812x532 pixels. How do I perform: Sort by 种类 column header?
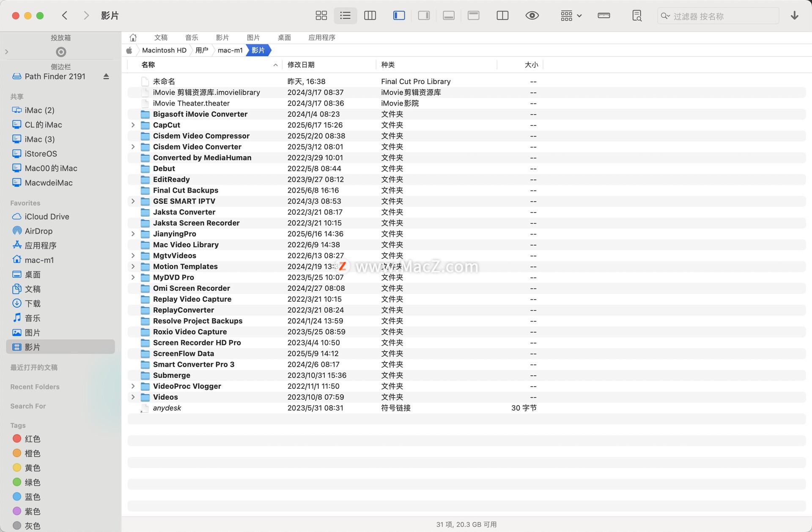tap(388, 65)
